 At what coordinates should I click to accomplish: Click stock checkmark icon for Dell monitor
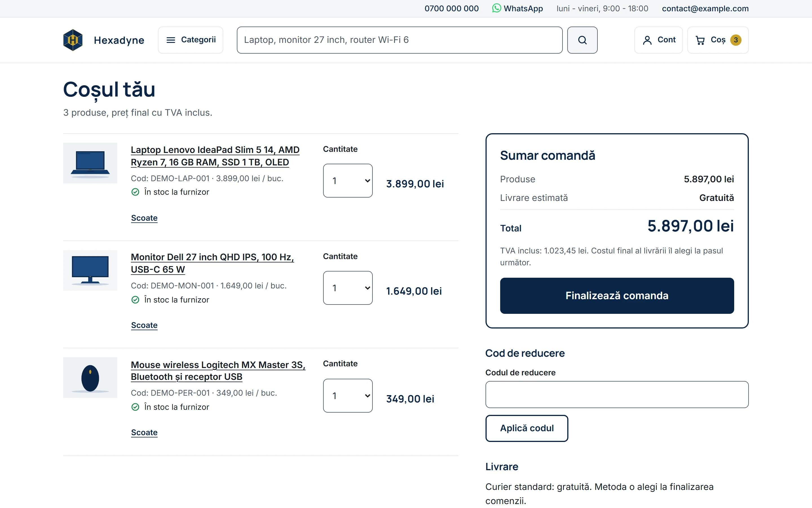click(135, 300)
